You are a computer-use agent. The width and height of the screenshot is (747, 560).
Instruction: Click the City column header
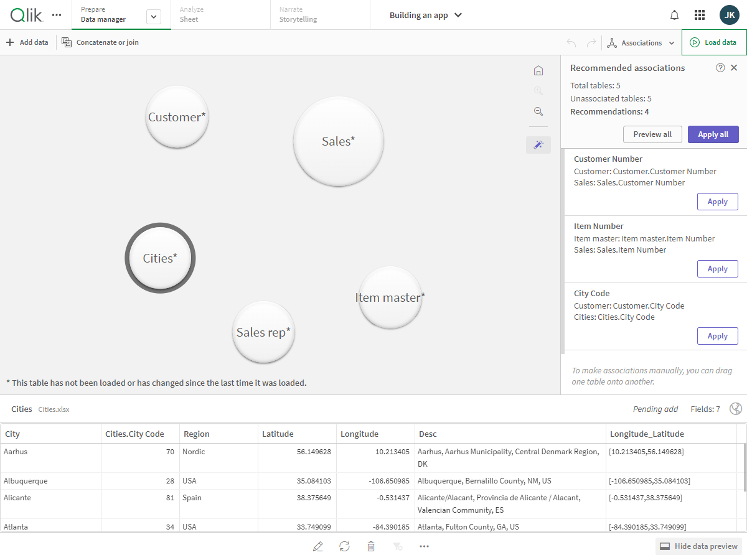coord(50,434)
